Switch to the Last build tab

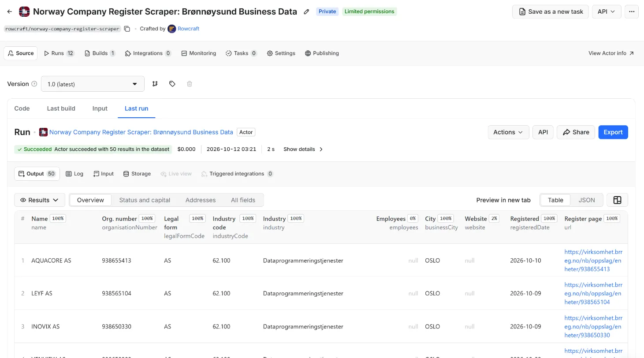pyautogui.click(x=61, y=108)
